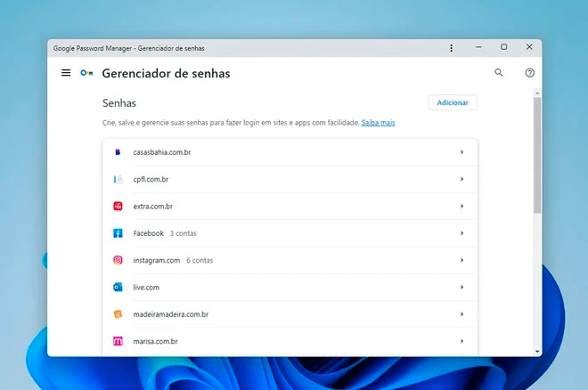Expand the casasbahia.com.br entry arrow
The image size is (588, 390).
(461, 152)
